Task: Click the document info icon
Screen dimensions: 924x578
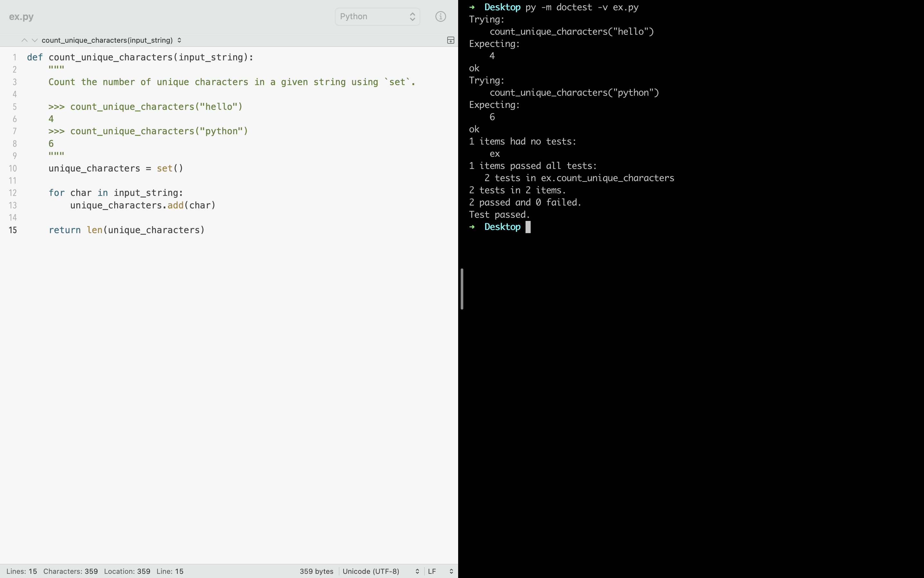Action: (441, 16)
